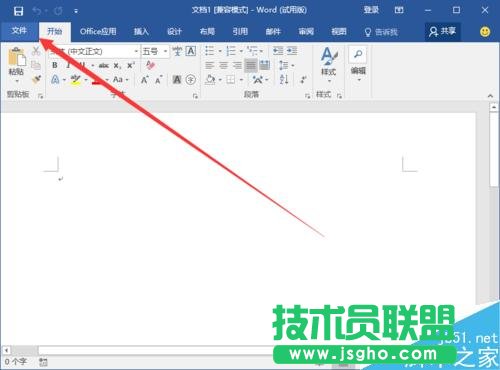Click the Ribbon Display Options icon
Image resolution: width=500 pixels, height=370 pixels.
pyautogui.click(x=399, y=10)
